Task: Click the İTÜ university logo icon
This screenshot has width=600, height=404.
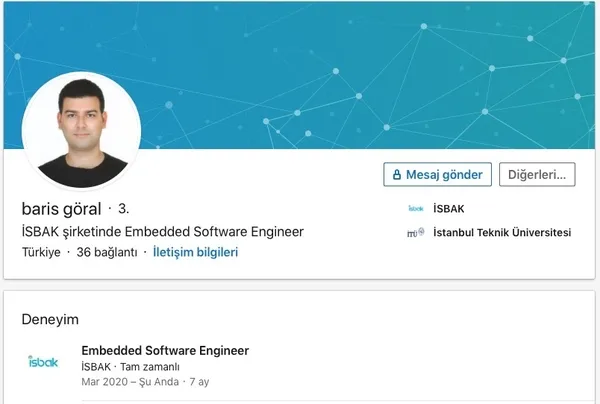Action: (x=415, y=233)
